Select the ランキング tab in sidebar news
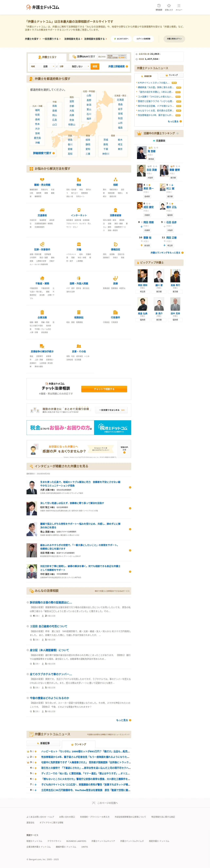This screenshot has width=210, height=868. click(x=172, y=75)
